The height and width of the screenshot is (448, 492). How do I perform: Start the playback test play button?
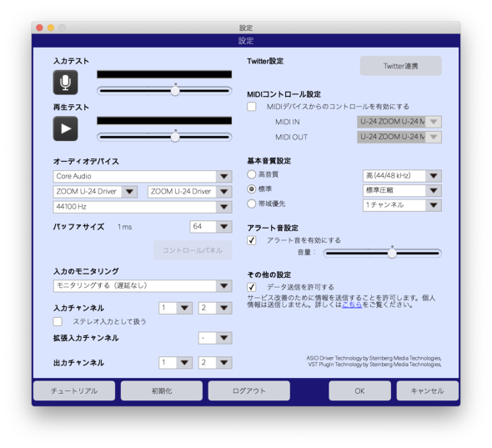point(65,128)
